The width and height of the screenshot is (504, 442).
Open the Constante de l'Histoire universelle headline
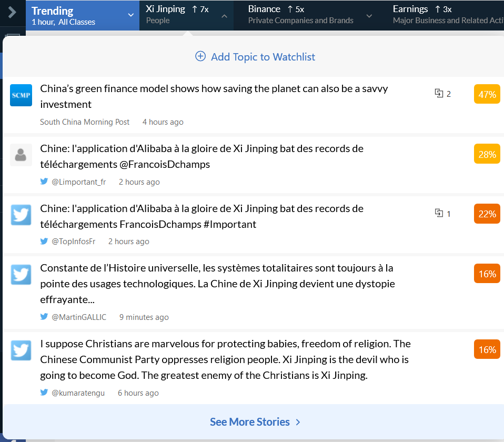(218, 284)
